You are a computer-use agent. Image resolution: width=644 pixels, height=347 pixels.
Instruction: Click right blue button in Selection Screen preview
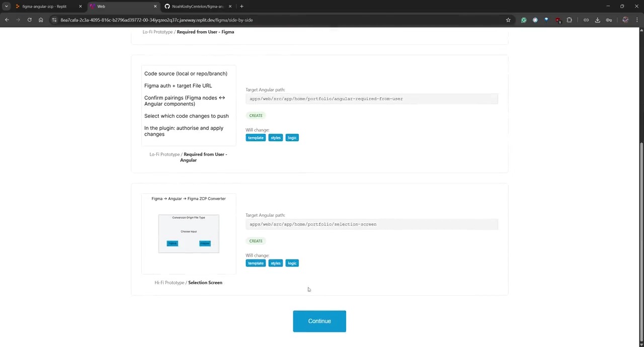pos(205,243)
